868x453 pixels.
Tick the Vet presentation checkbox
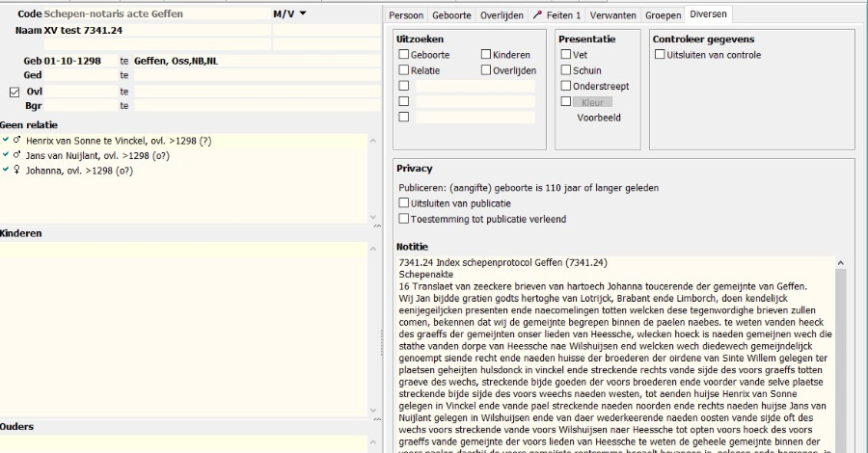point(566,55)
